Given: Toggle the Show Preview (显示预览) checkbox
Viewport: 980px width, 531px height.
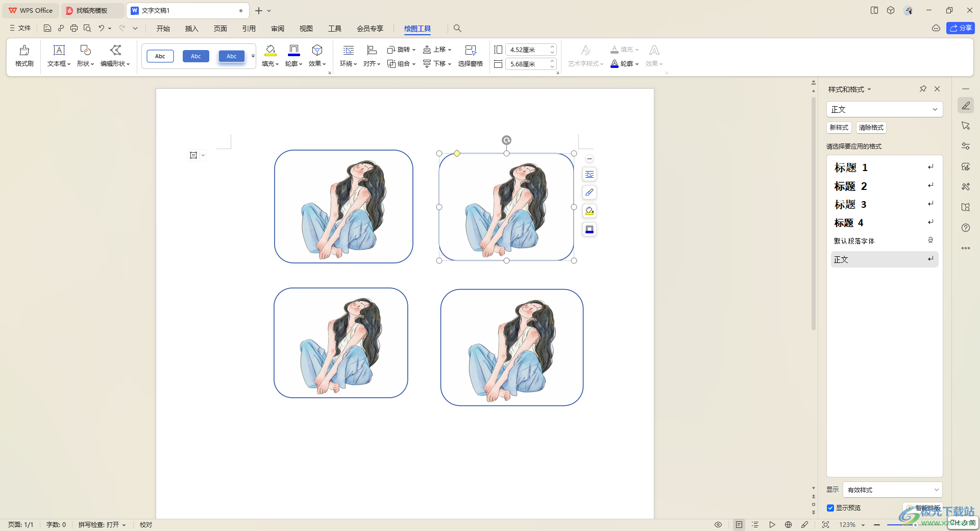Looking at the screenshot, I should pos(830,508).
